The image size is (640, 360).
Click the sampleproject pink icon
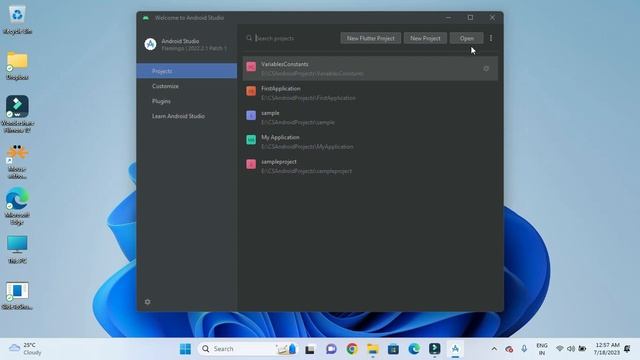[x=251, y=164]
